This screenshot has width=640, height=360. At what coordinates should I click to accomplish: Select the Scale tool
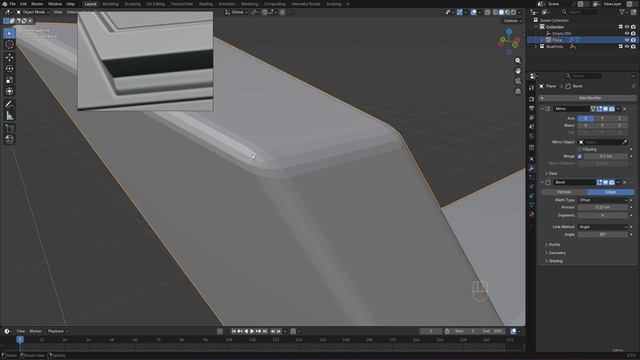pyautogui.click(x=9, y=80)
